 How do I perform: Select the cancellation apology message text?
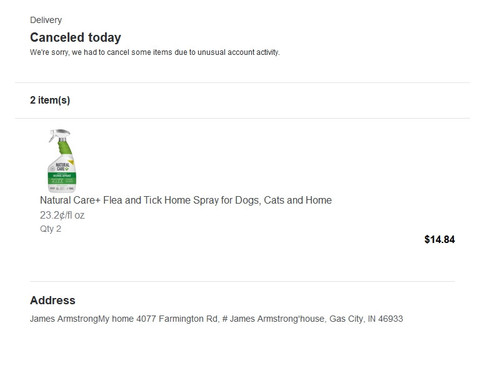point(155,52)
